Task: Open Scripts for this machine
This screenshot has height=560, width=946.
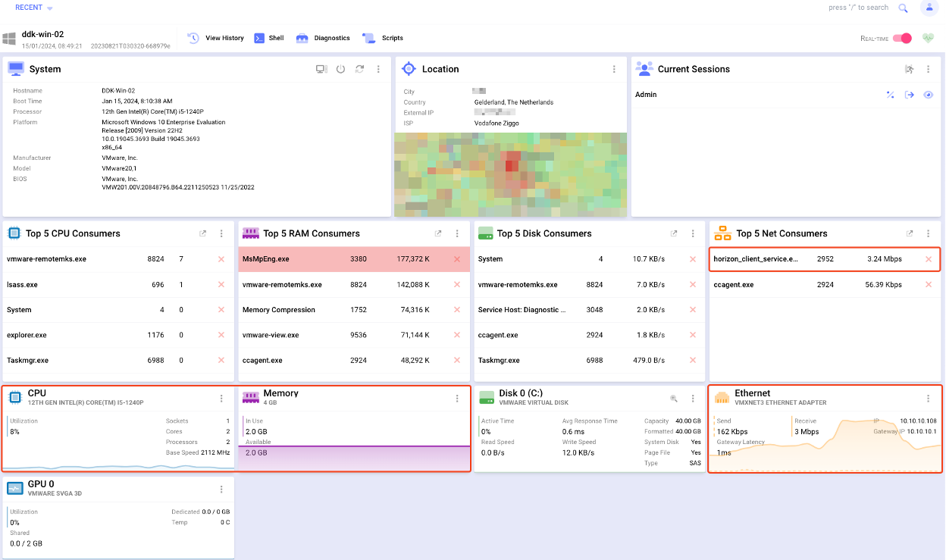Action: click(x=390, y=37)
